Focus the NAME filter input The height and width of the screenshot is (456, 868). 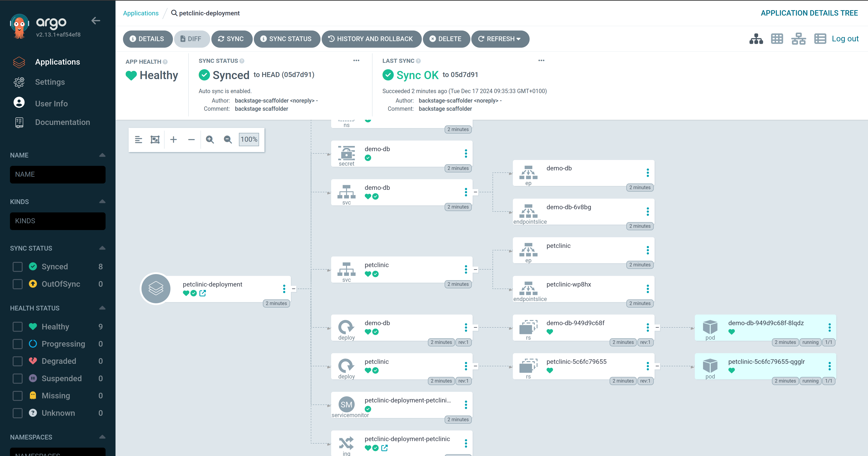click(x=58, y=174)
